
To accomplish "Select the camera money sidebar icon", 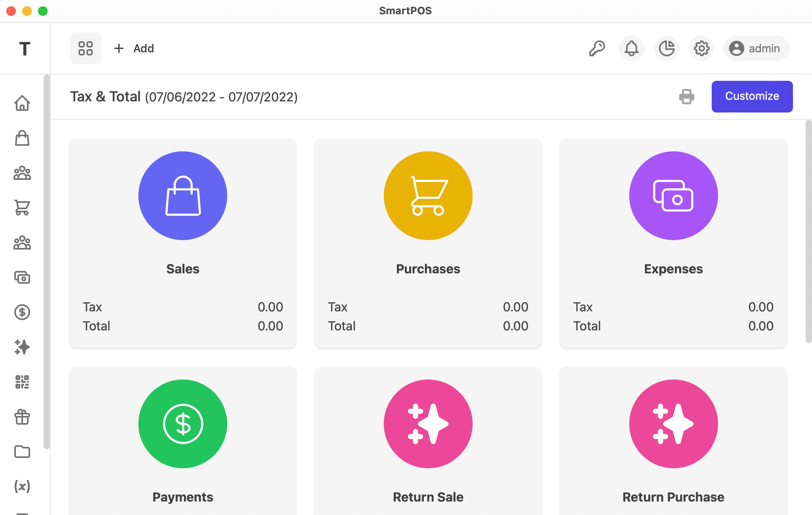I will pos(22,277).
